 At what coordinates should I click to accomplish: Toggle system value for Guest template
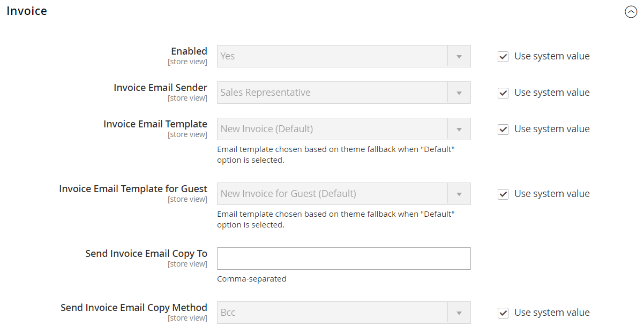(503, 194)
